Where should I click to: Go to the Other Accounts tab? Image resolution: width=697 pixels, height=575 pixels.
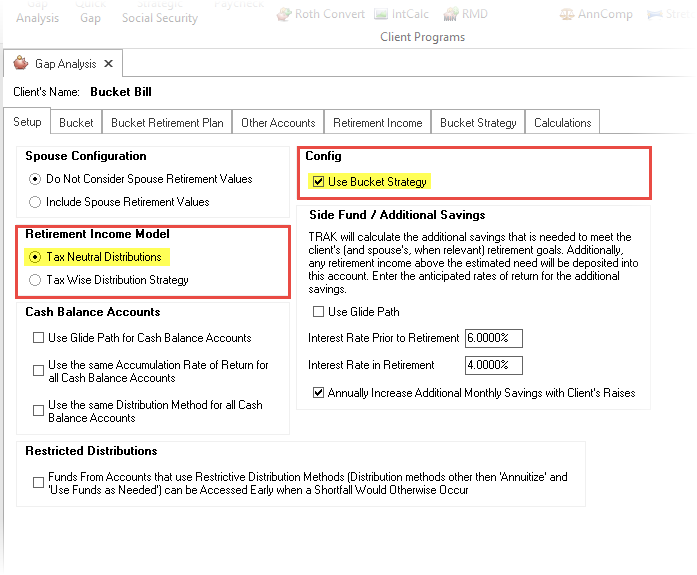click(x=278, y=123)
